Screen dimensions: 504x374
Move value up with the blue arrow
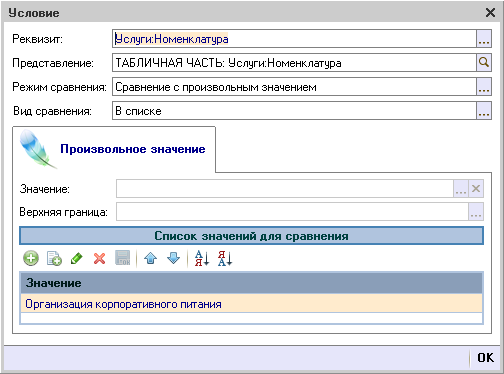pos(151,258)
